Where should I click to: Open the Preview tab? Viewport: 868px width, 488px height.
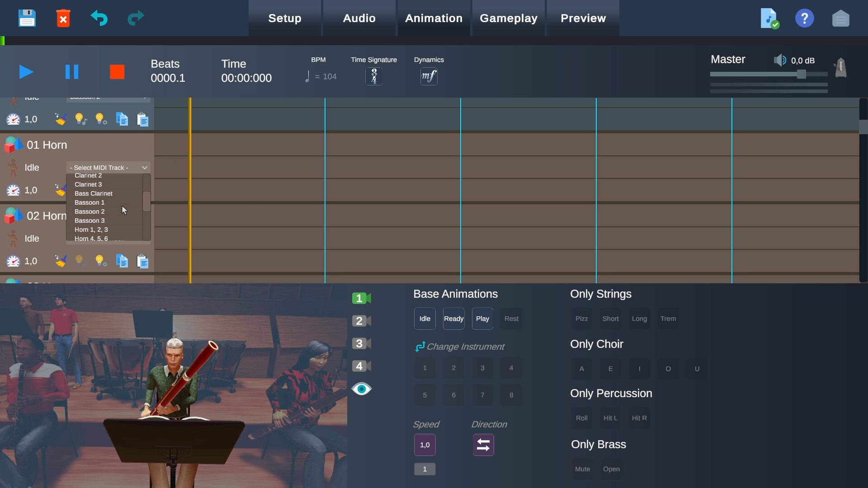pyautogui.click(x=583, y=18)
